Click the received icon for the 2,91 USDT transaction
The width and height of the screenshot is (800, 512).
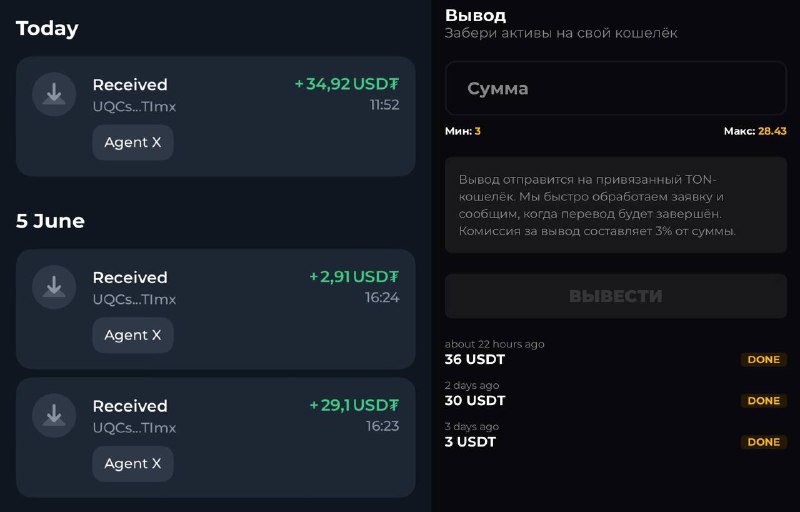click(x=54, y=287)
